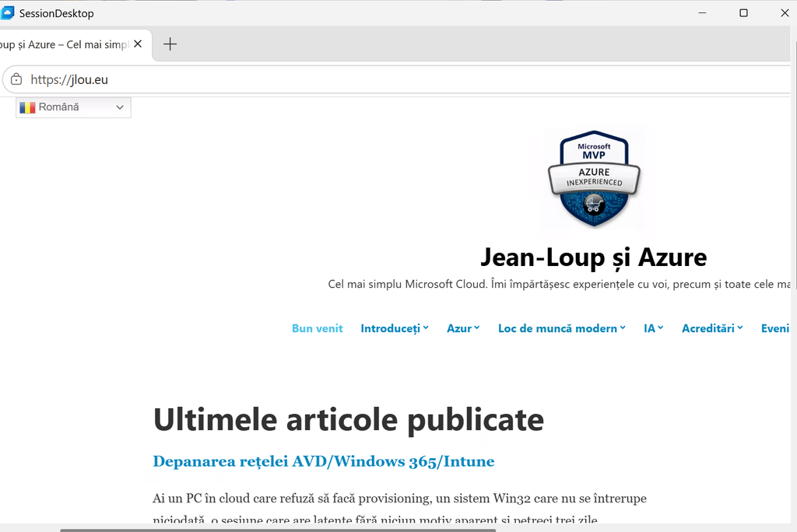The height and width of the screenshot is (532, 797).
Task: Click the Microsoft MVP Azure badge logo
Action: click(x=594, y=179)
